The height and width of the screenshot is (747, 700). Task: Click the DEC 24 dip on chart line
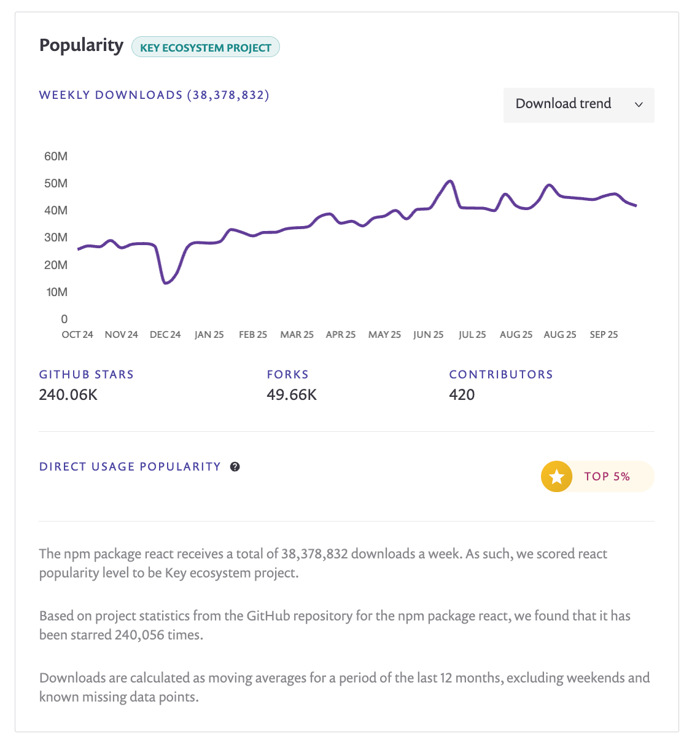click(165, 283)
